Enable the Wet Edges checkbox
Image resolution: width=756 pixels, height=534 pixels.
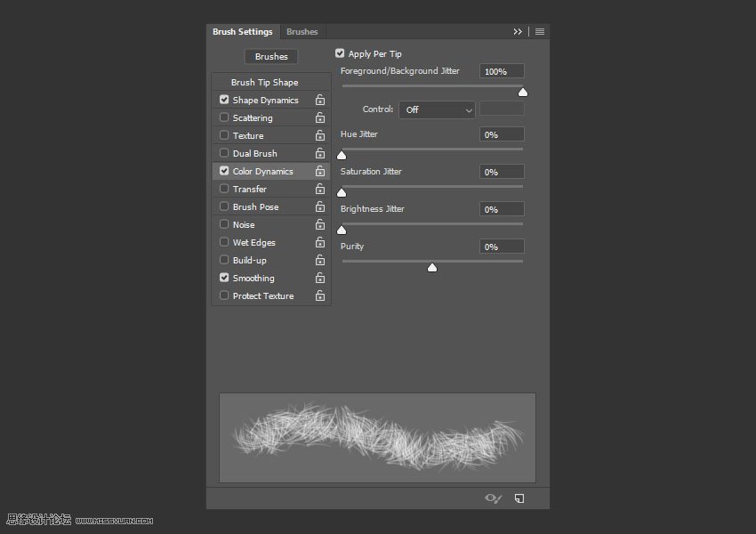point(224,242)
